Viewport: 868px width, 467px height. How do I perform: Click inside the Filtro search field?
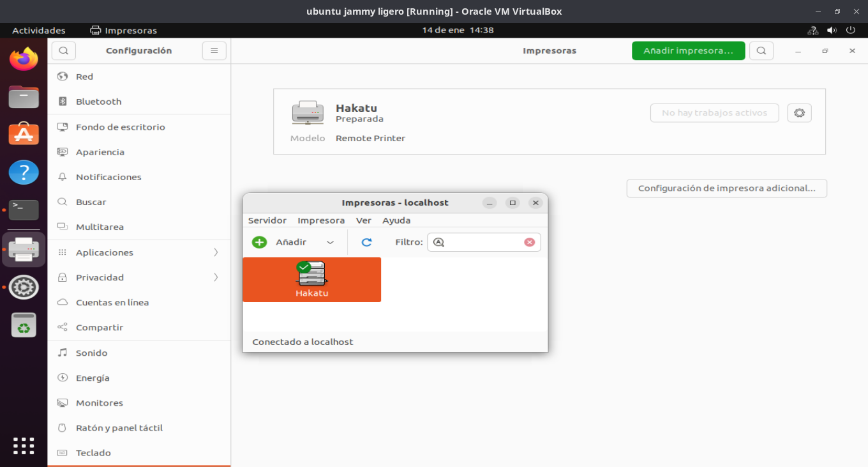coord(484,242)
